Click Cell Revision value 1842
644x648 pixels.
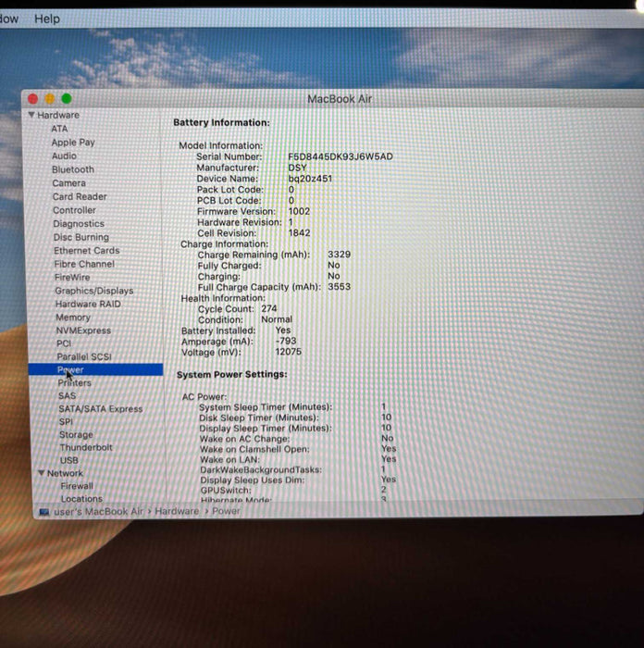coord(299,232)
